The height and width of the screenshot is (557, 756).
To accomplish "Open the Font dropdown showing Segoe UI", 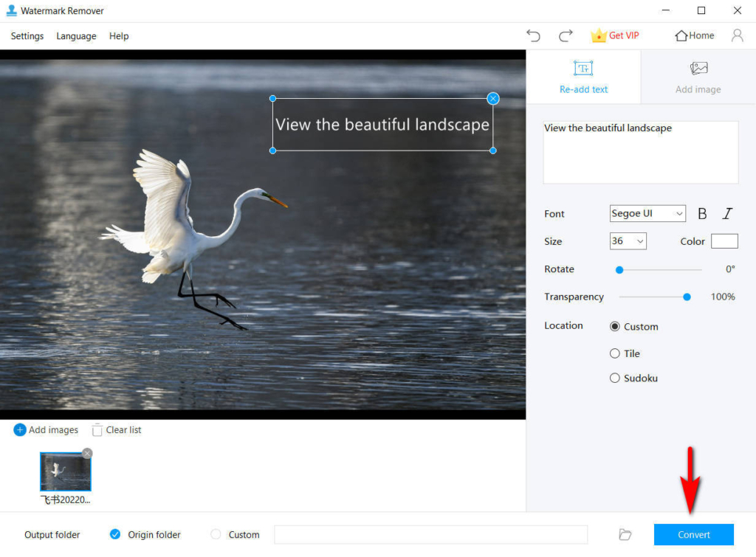I will click(x=647, y=213).
